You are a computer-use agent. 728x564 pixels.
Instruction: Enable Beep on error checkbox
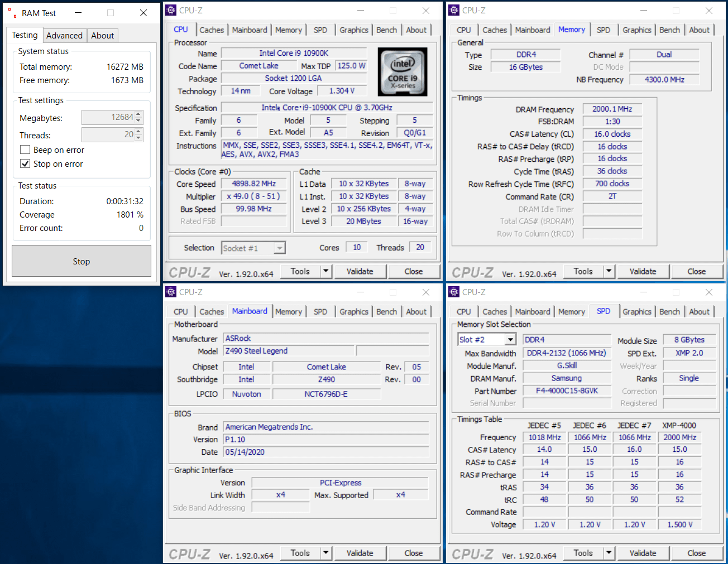(25, 150)
